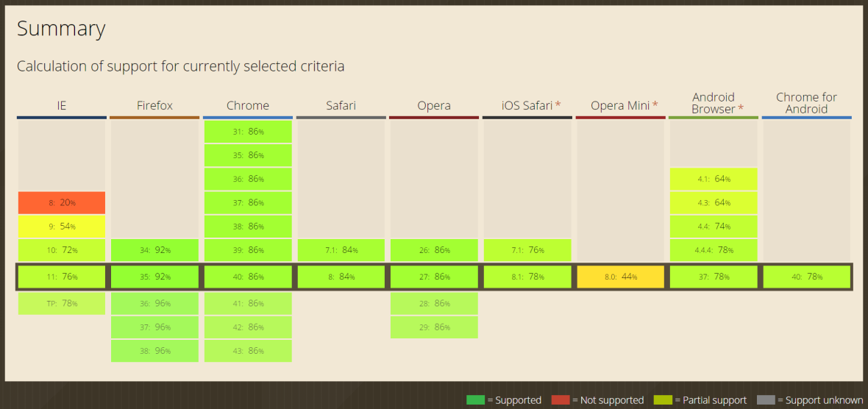Select the Chrome 38: 86% cell
Viewport: 868px width, 409px height.
coord(248,227)
